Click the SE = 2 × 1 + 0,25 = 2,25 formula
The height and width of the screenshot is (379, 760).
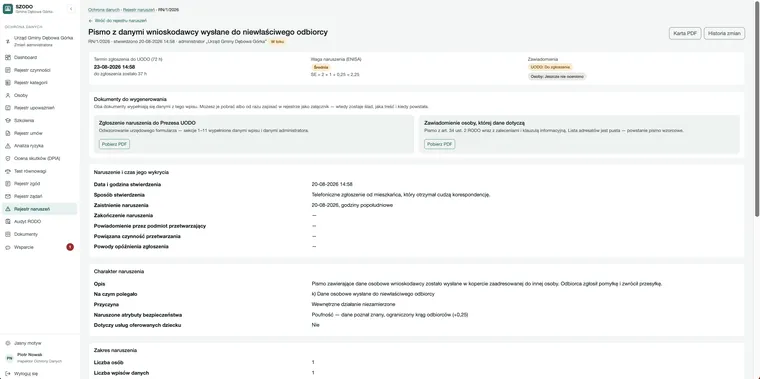click(x=335, y=75)
